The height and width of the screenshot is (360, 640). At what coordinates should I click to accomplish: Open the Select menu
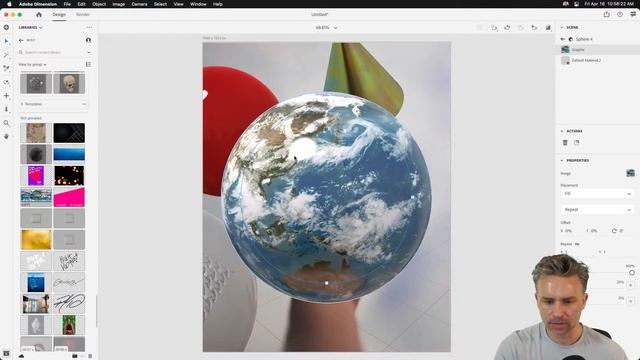(x=160, y=4)
